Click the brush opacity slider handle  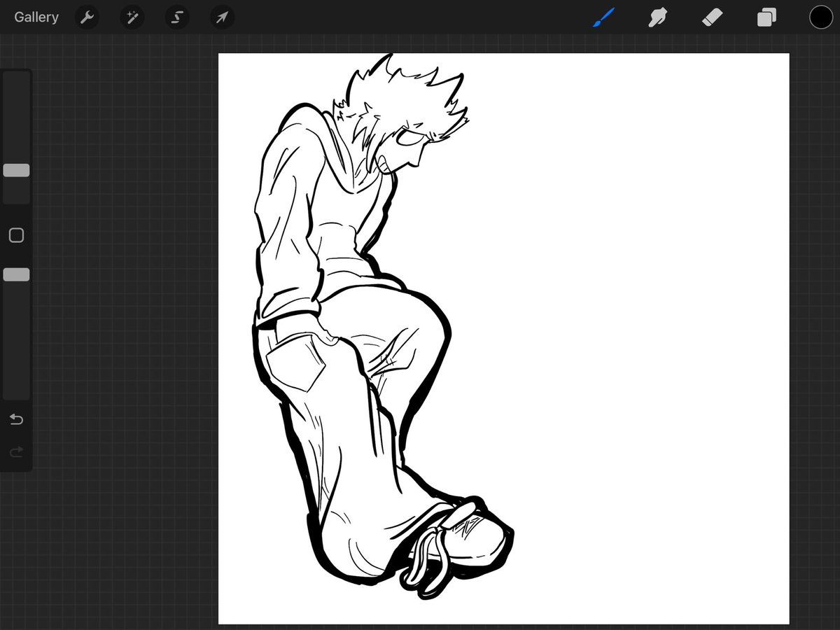[x=16, y=274]
